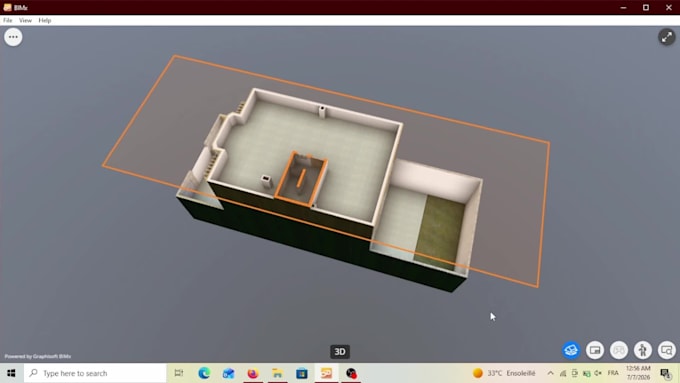Click the active BIMx taskbar icon
680x383 pixels.
coord(326,373)
